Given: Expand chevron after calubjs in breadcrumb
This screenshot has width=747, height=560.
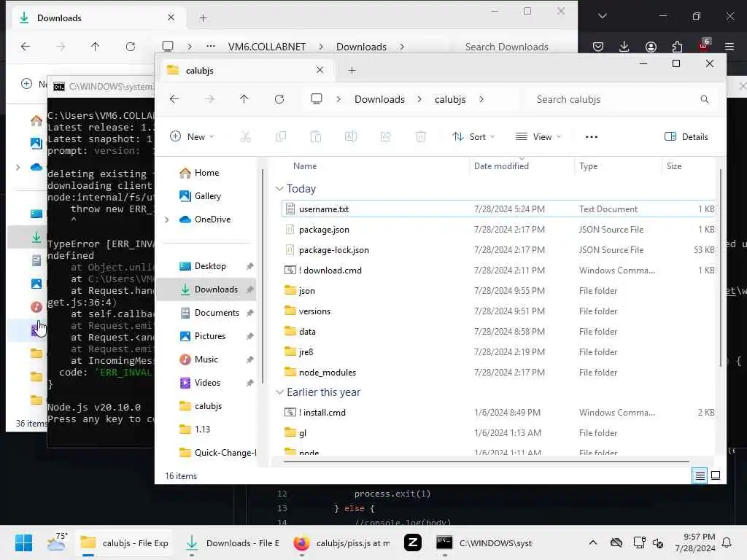Looking at the screenshot, I should 481,99.
